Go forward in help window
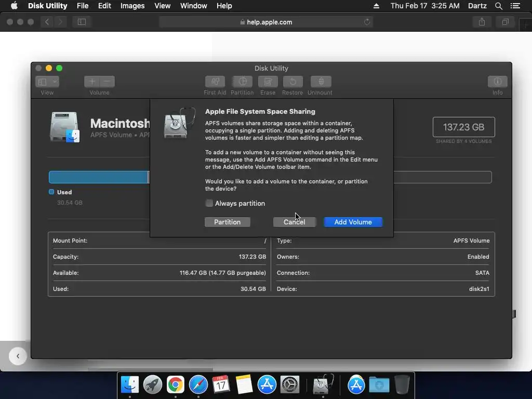Screen dimensions: 532x399 (x=60, y=22)
